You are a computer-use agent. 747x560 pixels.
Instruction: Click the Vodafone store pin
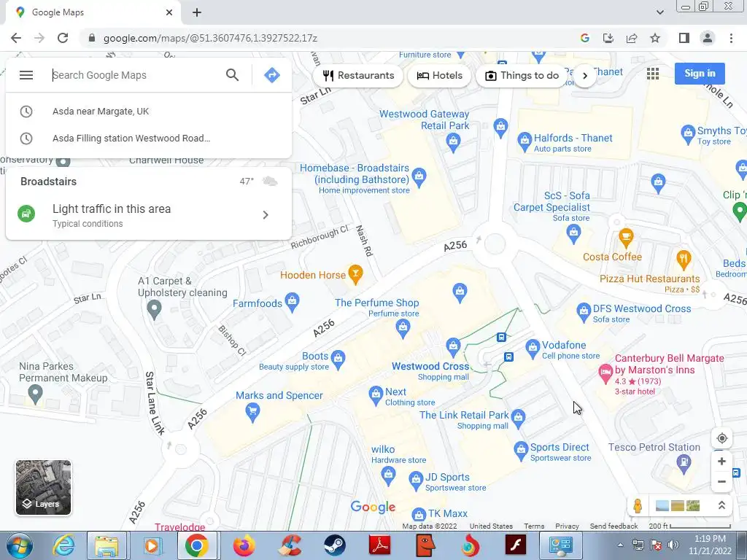532,349
